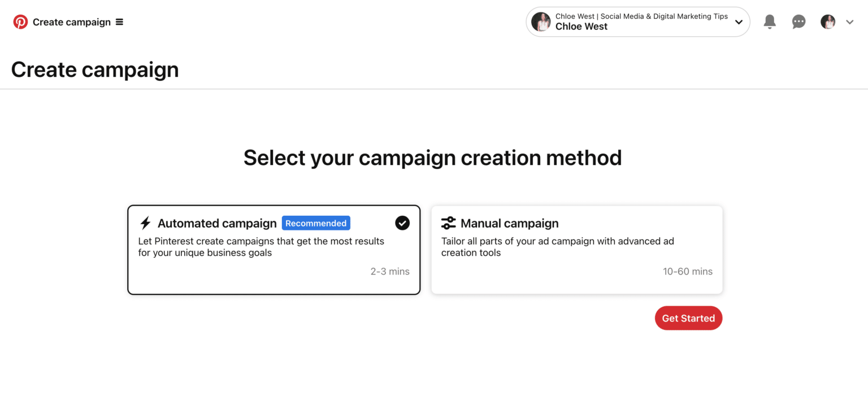
Task: Open notifications via the bell icon
Action: [769, 21]
